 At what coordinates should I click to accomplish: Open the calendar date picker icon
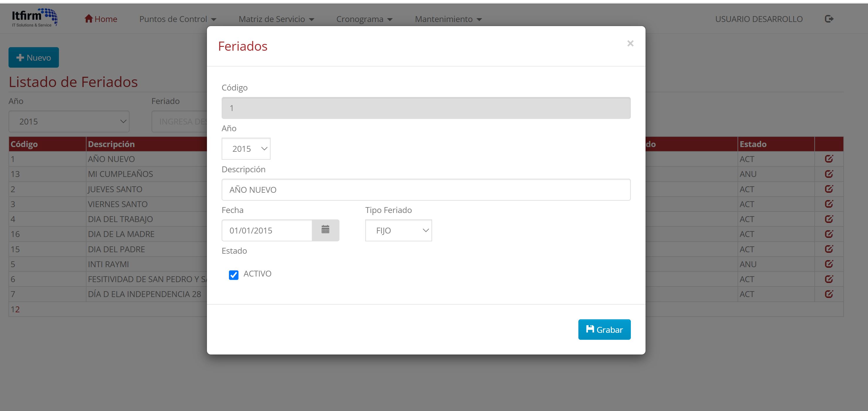coord(325,230)
